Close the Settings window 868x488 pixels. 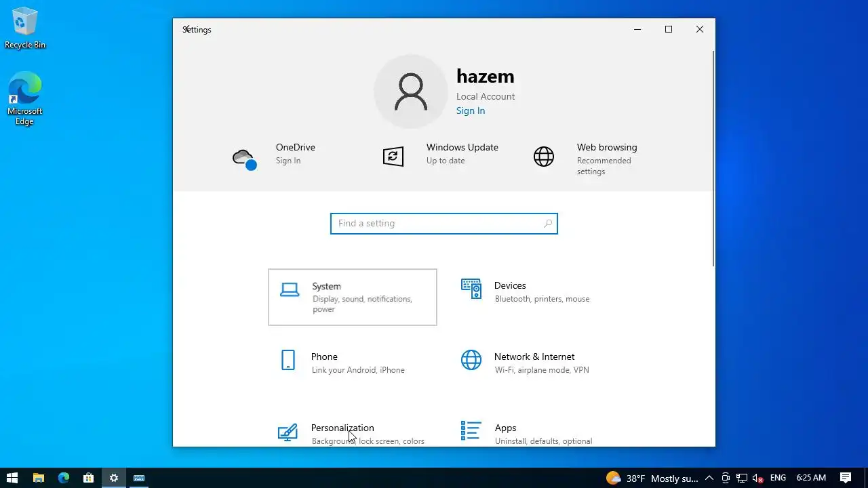[700, 29]
